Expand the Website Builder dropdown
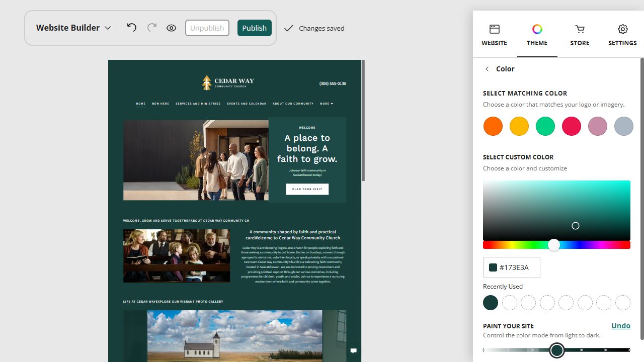Viewport: 644px width, 362px height. 73,28
